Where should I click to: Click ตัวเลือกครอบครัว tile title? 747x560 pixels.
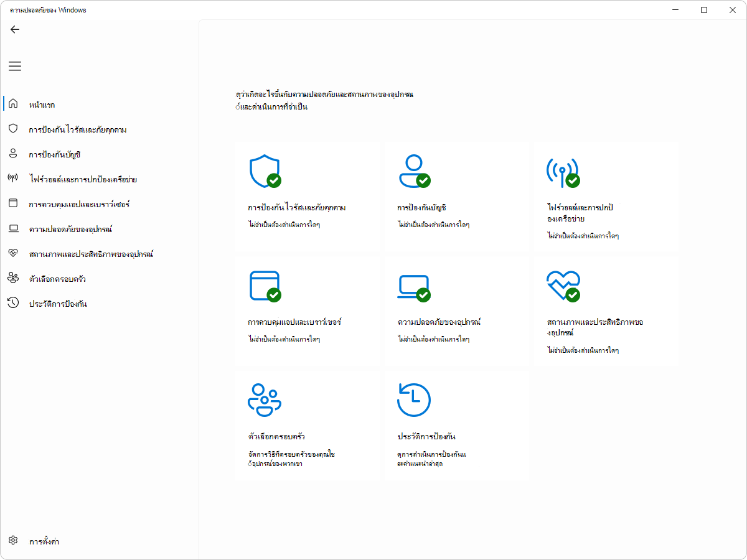coord(276,436)
